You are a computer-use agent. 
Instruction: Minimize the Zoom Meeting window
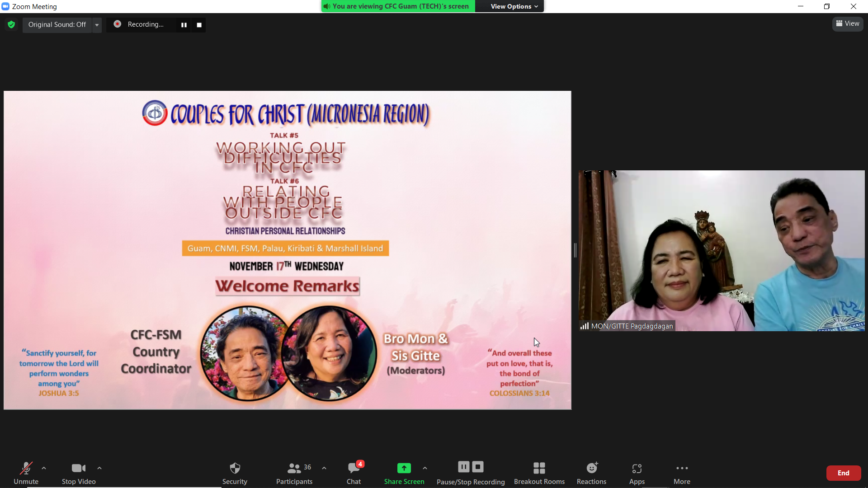pyautogui.click(x=801, y=6)
